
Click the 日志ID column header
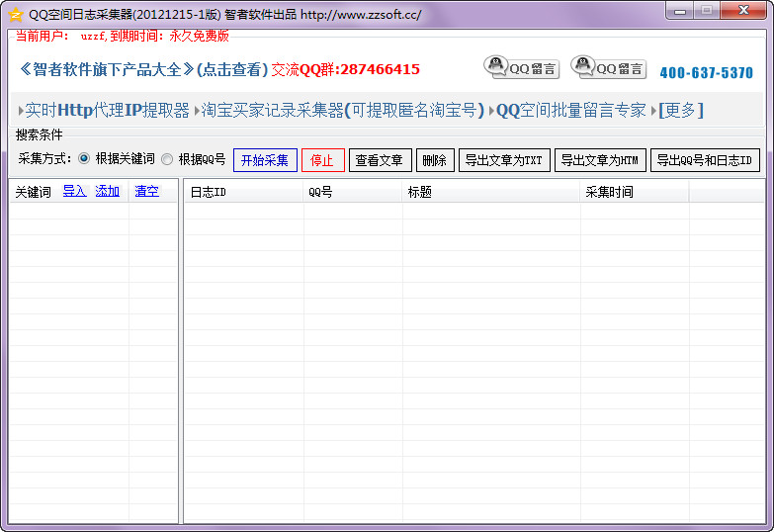coord(244,192)
